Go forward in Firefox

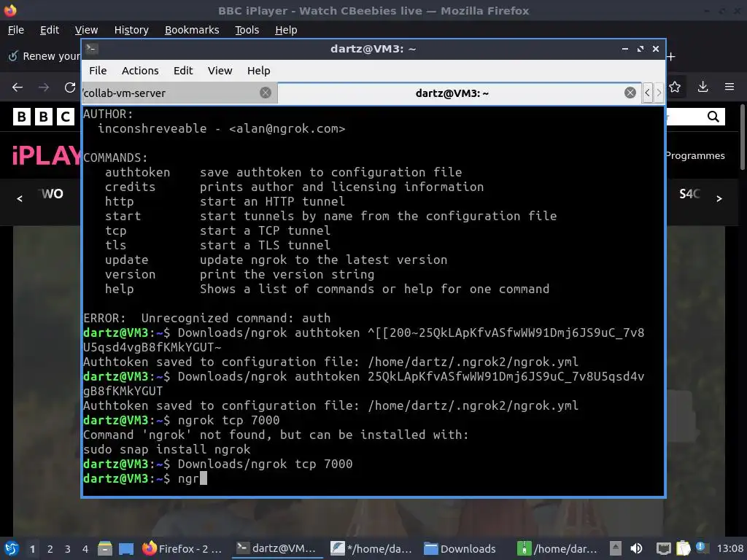[x=43, y=87]
